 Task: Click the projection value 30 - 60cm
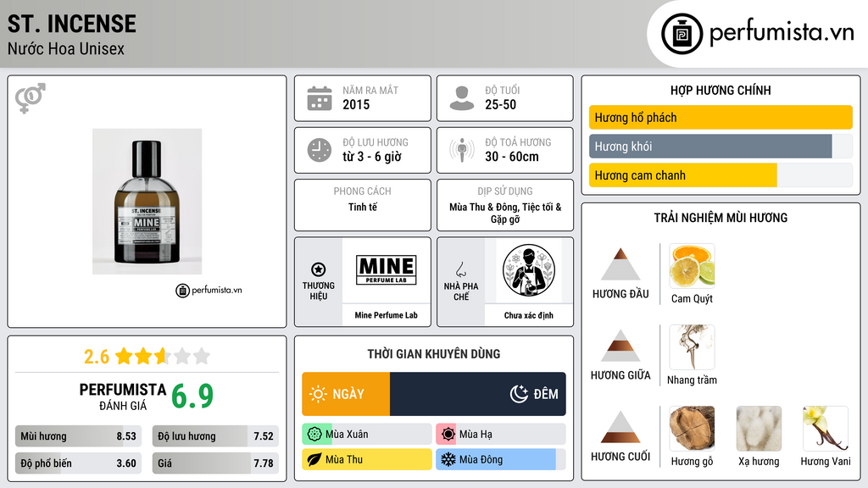pyautogui.click(x=511, y=157)
